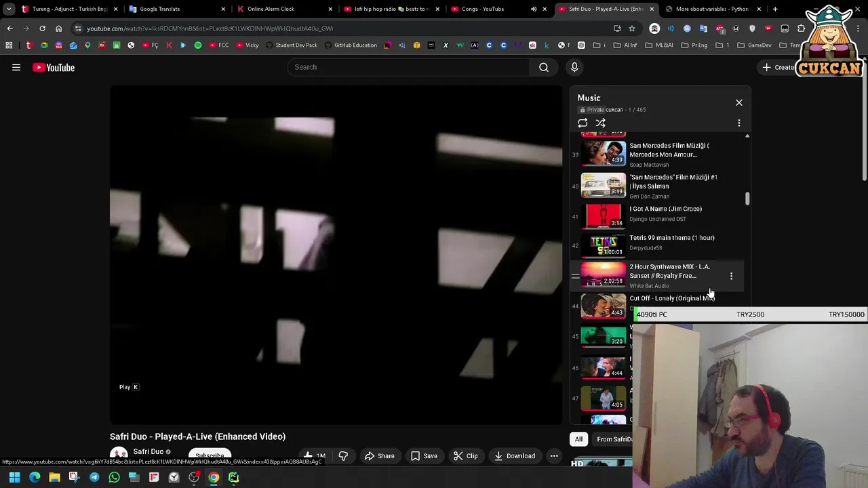Reload the page

click(x=42, y=28)
